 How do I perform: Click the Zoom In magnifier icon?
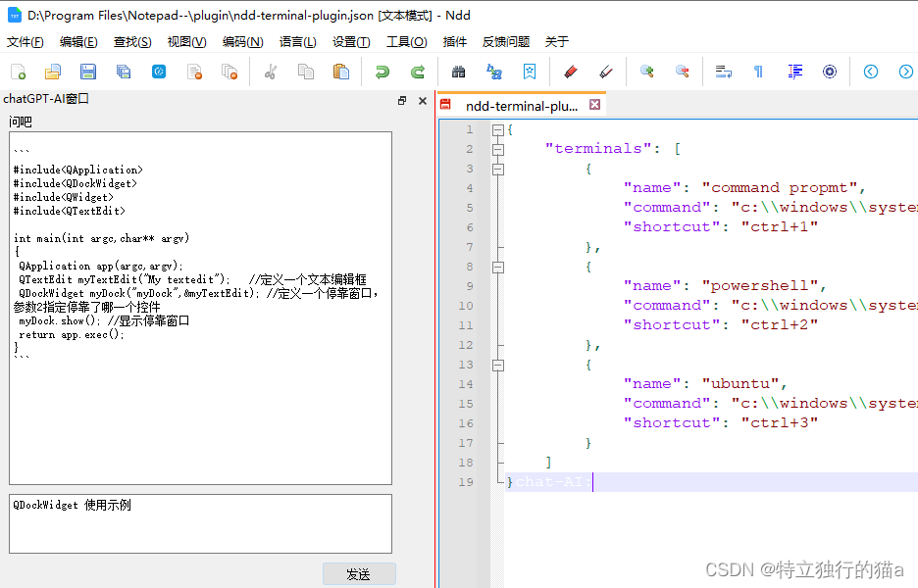[647, 72]
